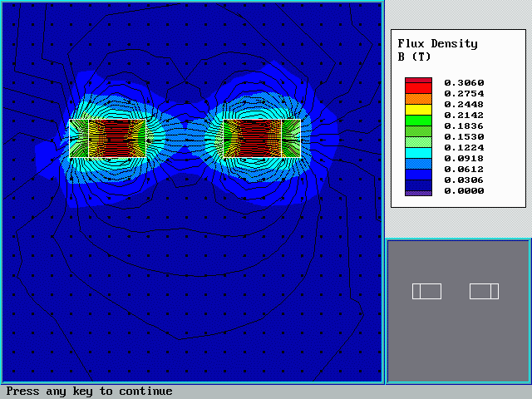Viewport: 532px width, 399px height.
Task: Click the legend value 0.0918
Action: (x=464, y=159)
